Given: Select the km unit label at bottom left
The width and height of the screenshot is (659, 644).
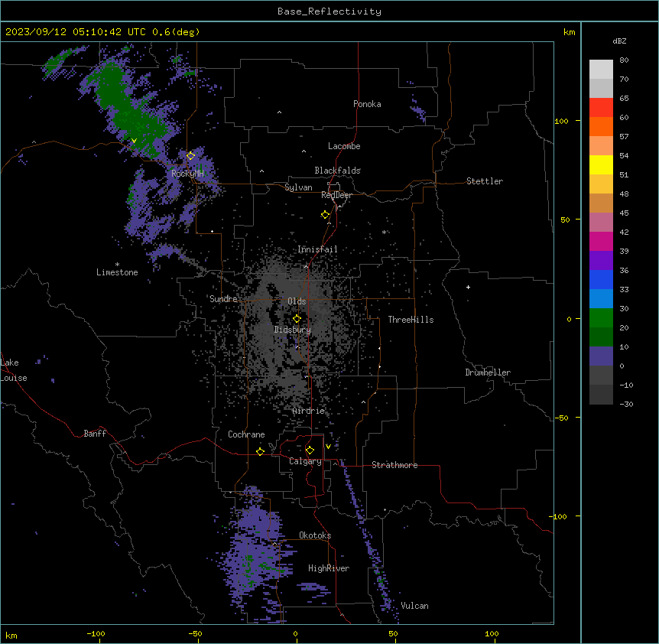Looking at the screenshot, I should 11,635.
